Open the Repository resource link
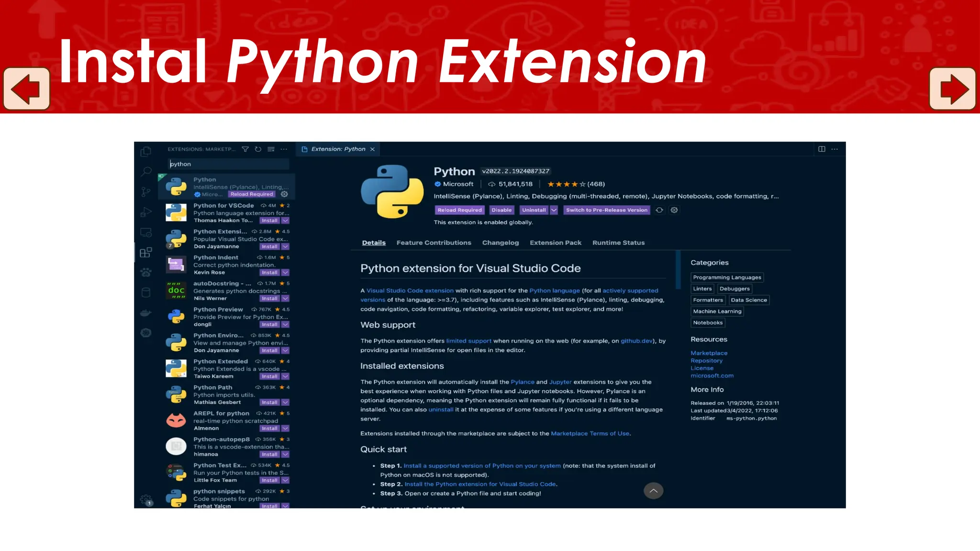This screenshot has width=980, height=551. click(x=706, y=361)
